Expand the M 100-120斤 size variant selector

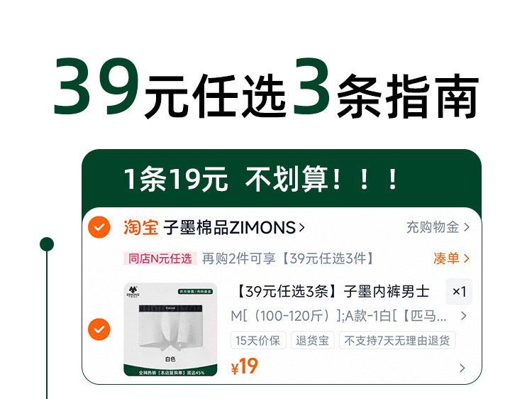coord(338,316)
